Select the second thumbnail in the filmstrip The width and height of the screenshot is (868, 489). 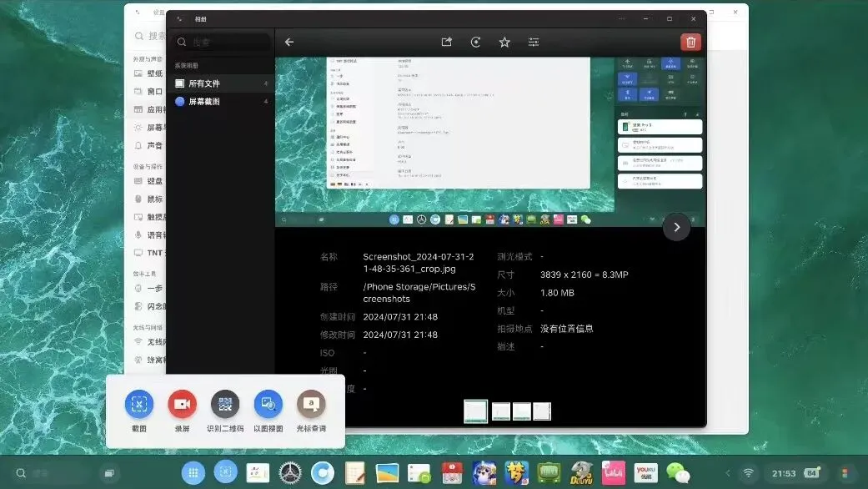[501, 411]
